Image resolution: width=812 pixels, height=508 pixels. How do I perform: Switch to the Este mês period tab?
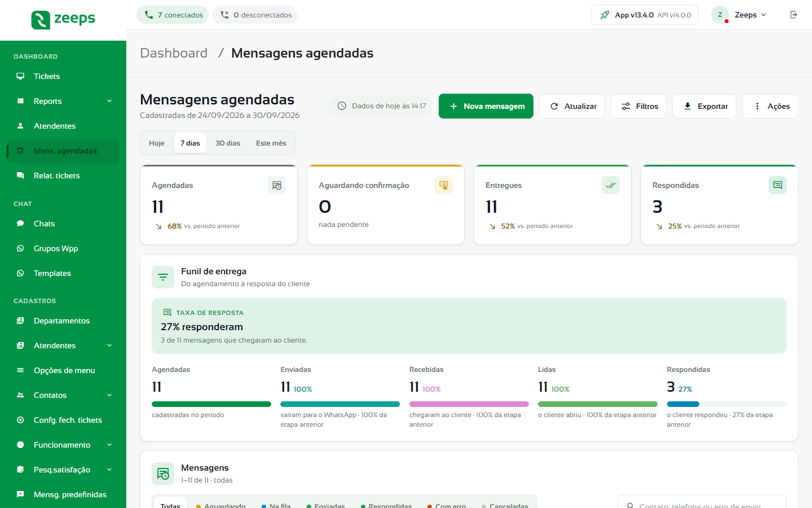[x=271, y=143]
